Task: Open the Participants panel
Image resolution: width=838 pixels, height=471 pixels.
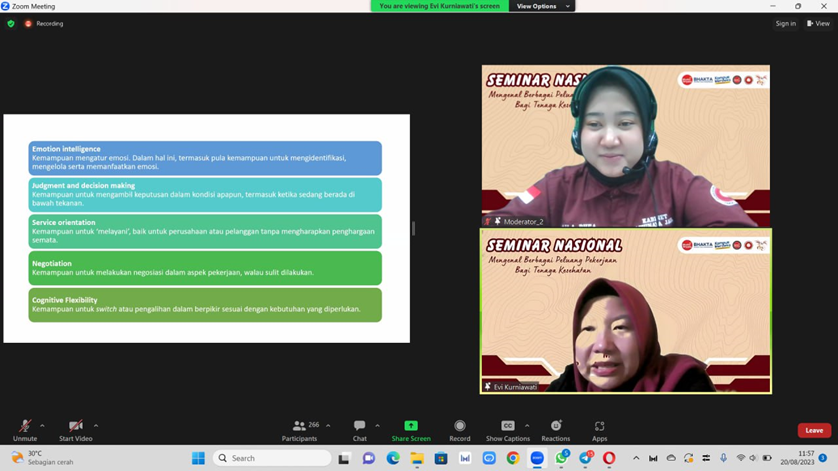Action: (299, 430)
